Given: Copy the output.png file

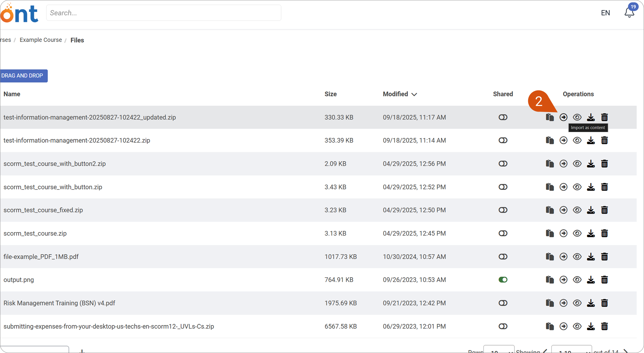Looking at the screenshot, I should (x=550, y=280).
